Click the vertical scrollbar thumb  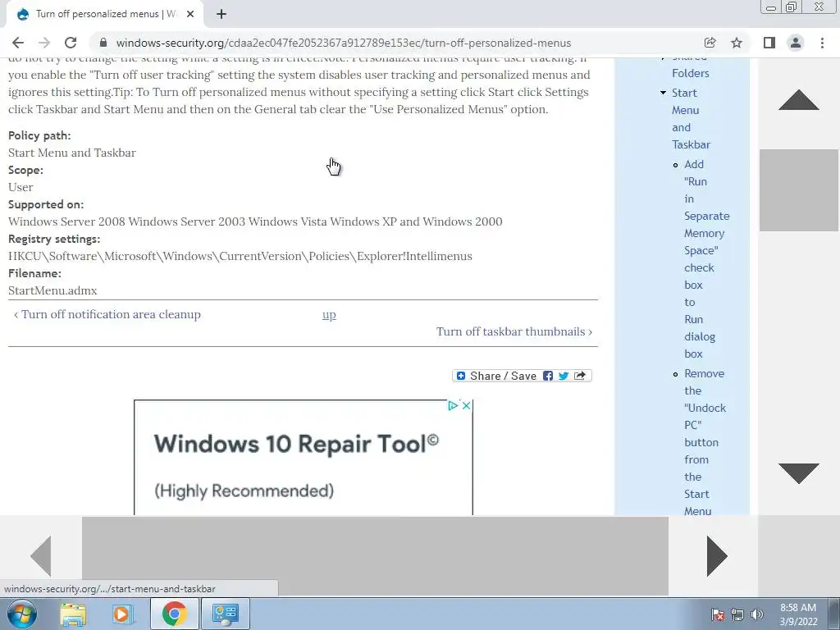coord(799,190)
